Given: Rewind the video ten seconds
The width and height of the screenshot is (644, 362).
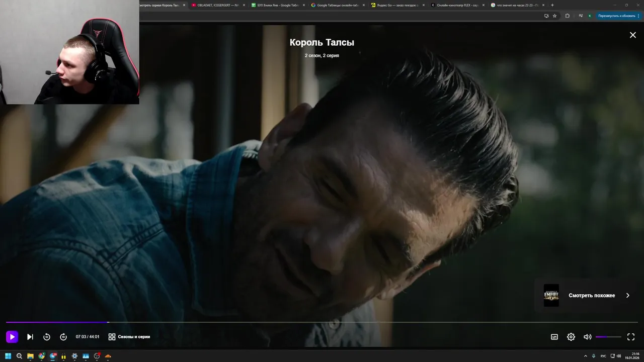Looking at the screenshot, I should (x=47, y=337).
